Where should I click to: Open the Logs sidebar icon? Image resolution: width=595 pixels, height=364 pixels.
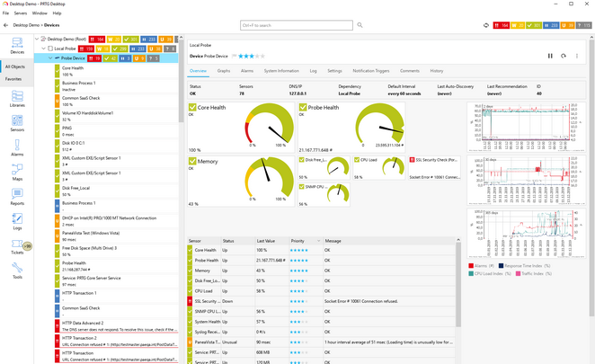coord(17,221)
